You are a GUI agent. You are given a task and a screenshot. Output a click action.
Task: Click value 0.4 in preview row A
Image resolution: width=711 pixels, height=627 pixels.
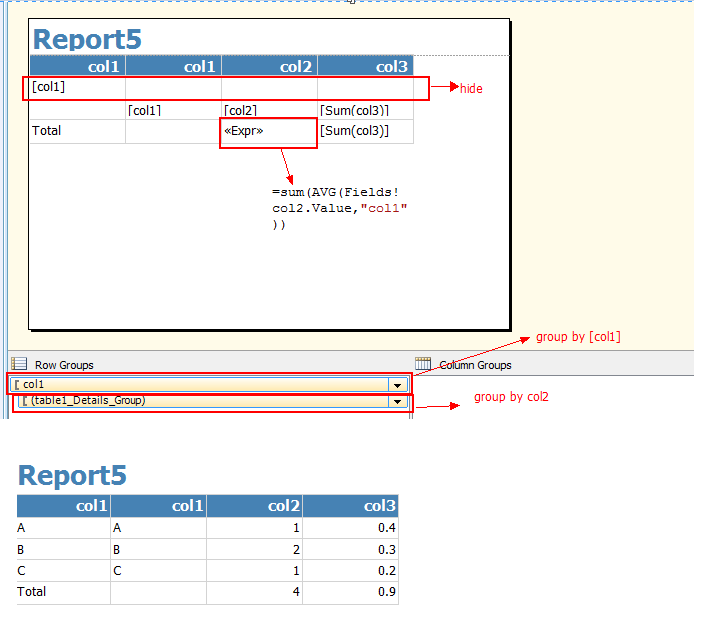pos(386,528)
